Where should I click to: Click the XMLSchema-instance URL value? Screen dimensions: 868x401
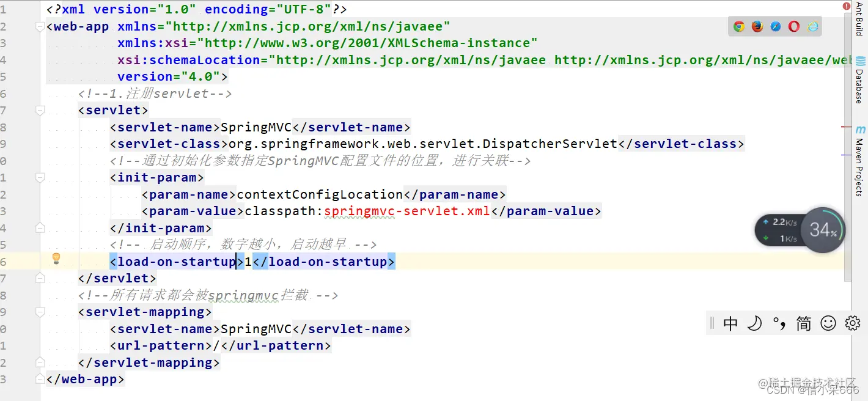(367, 43)
